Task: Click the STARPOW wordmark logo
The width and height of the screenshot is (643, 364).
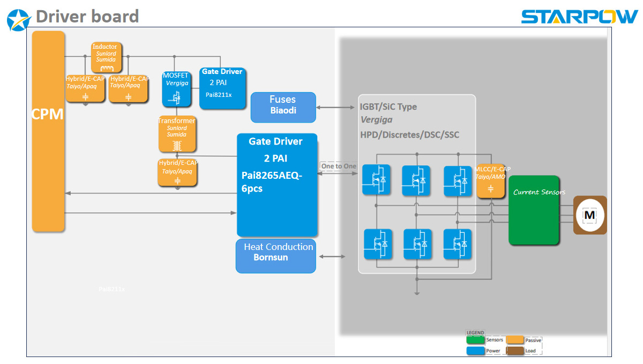Action: tap(579, 17)
